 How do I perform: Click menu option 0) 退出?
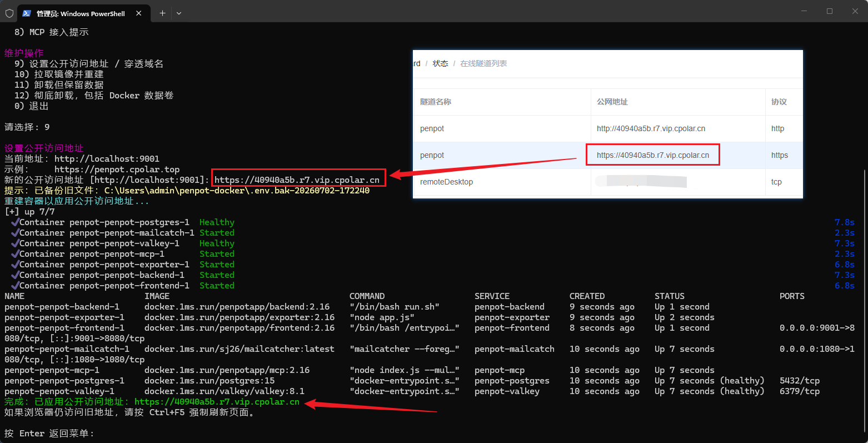tap(31, 106)
